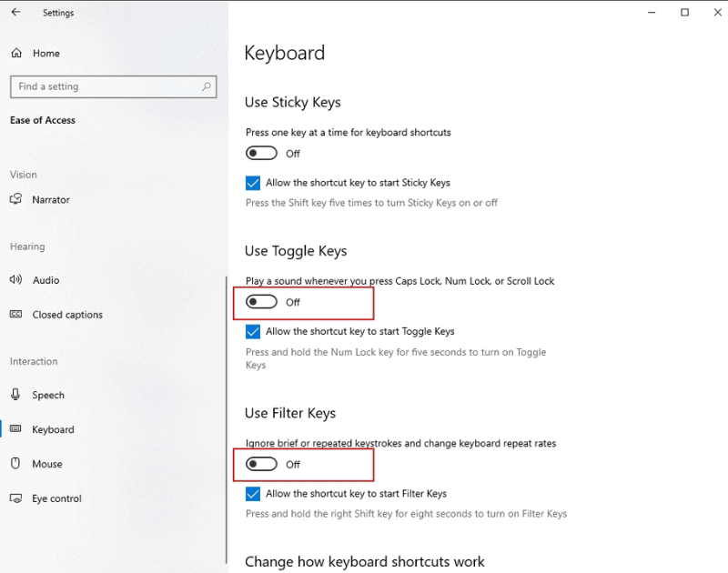Switch on Filter Keys toggle
Screen dimensions: 728x573
[262, 464]
